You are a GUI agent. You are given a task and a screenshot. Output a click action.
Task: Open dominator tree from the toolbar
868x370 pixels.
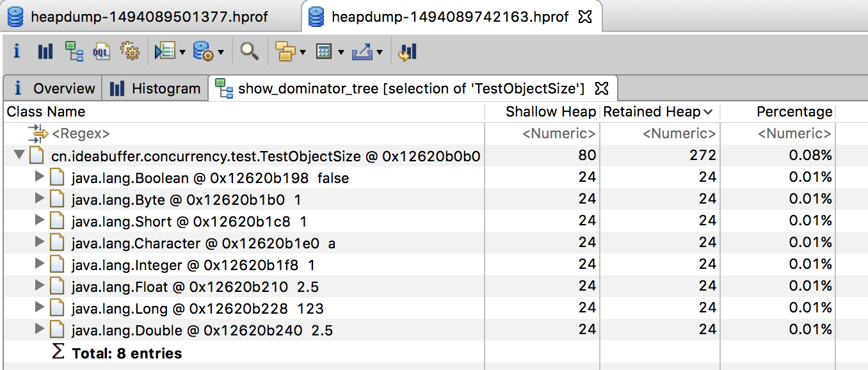pyautogui.click(x=74, y=52)
